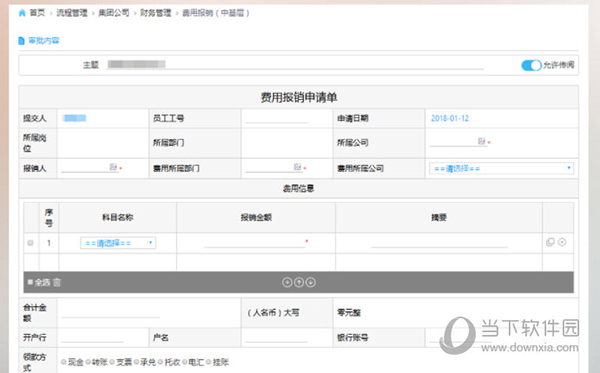Add a row with the plus circle icon
This screenshot has width=600, height=373.
tap(287, 282)
